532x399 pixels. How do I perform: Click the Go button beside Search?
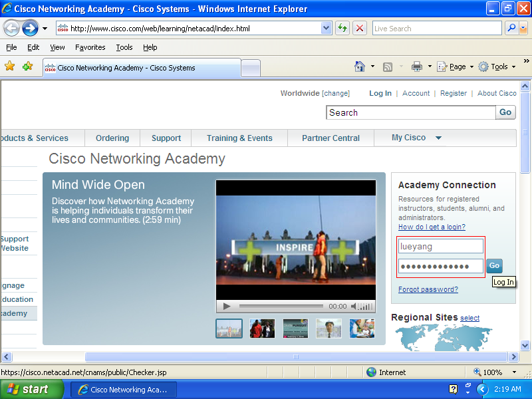(x=505, y=112)
